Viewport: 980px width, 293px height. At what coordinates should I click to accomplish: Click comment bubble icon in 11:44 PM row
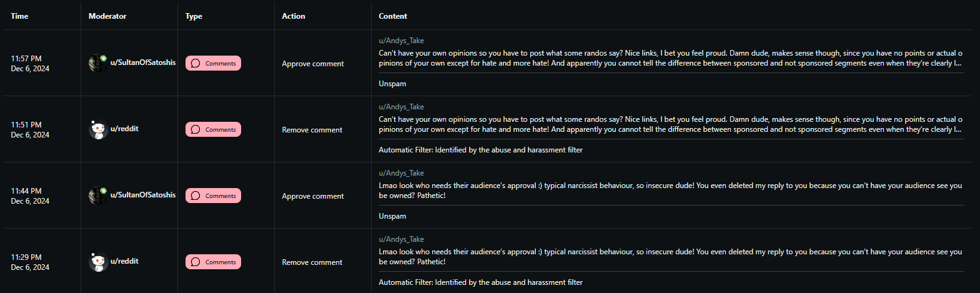click(x=196, y=196)
